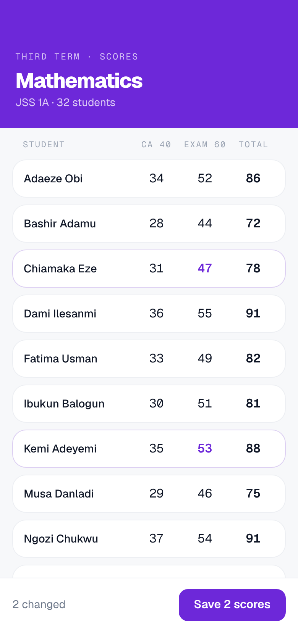This screenshot has width=298, height=644.
Task: Click the Mathematics subject heading
Action: (x=79, y=81)
